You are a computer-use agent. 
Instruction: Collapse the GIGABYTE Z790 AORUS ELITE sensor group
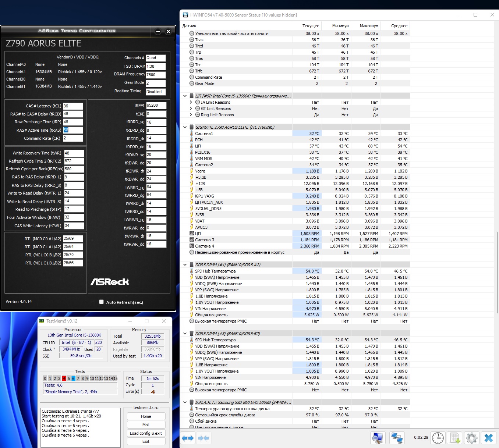point(185,127)
